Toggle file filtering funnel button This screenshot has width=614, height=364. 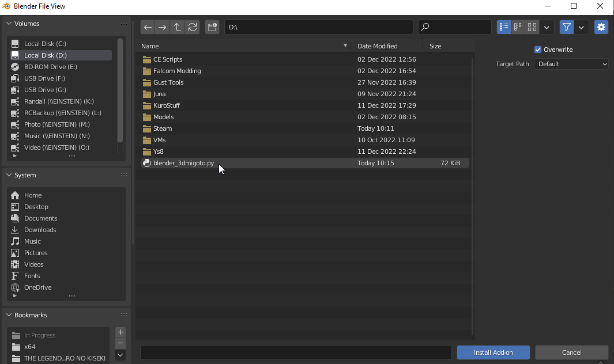[x=567, y=27]
